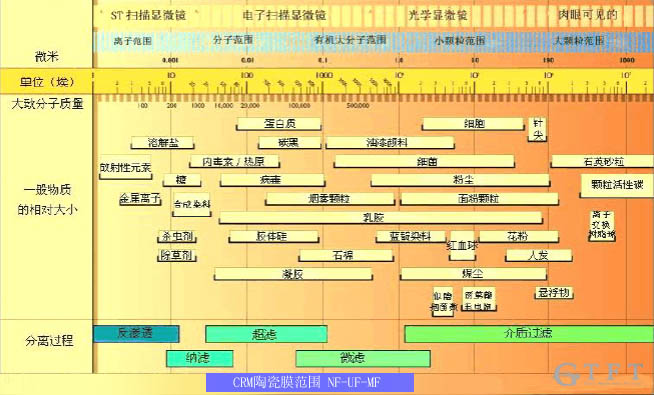Click the 光学显微镜 header label

(438, 15)
